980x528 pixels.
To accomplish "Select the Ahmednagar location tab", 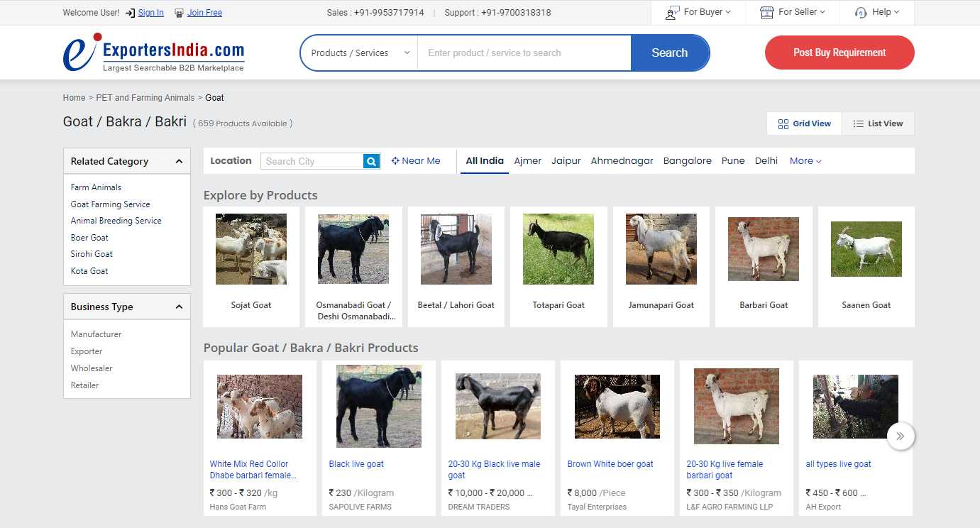I will coord(622,161).
